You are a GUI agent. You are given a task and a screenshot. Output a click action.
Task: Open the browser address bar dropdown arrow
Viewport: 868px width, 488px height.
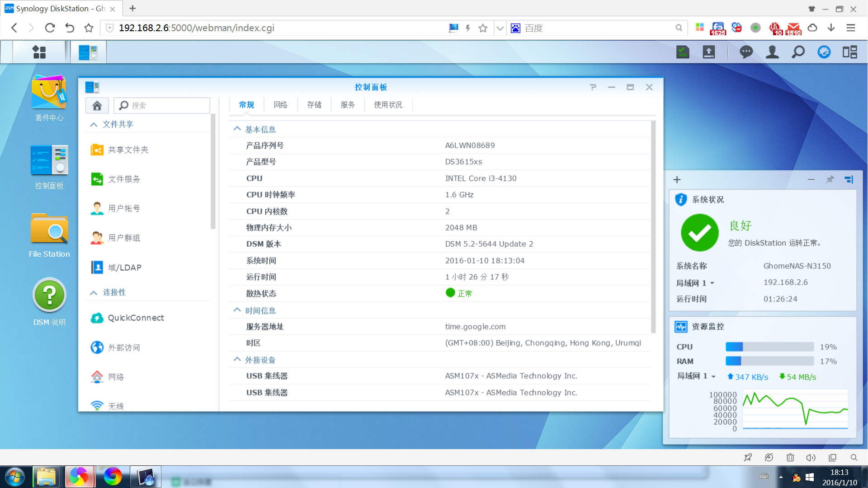(x=500, y=28)
